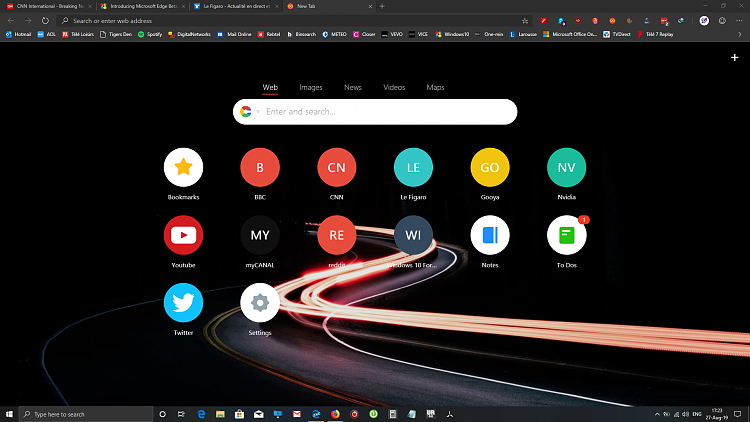The height and width of the screenshot is (422, 750).
Task: Close the New Tab browser tab
Action: click(x=370, y=6)
